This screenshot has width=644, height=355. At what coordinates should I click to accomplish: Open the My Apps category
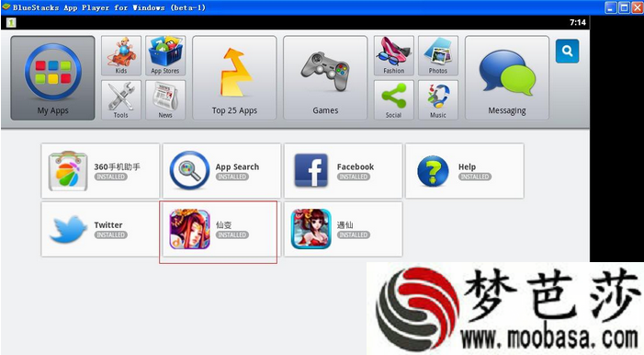(52, 78)
